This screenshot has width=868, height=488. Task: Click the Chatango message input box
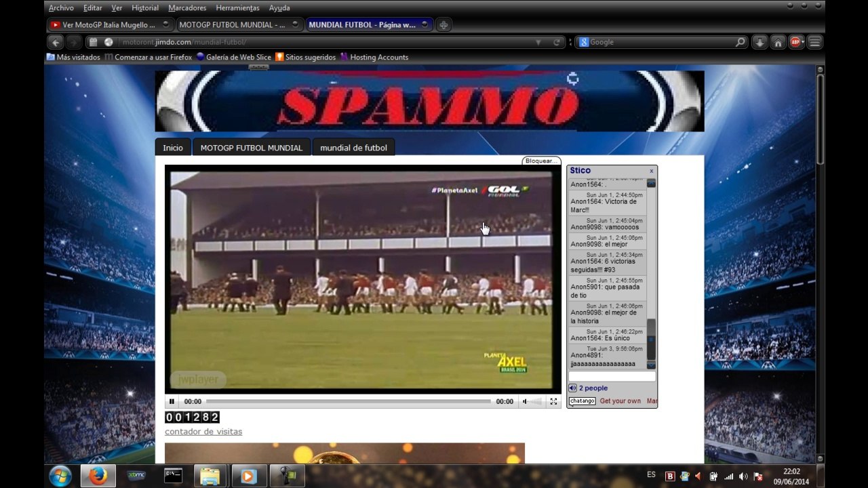[612, 376]
